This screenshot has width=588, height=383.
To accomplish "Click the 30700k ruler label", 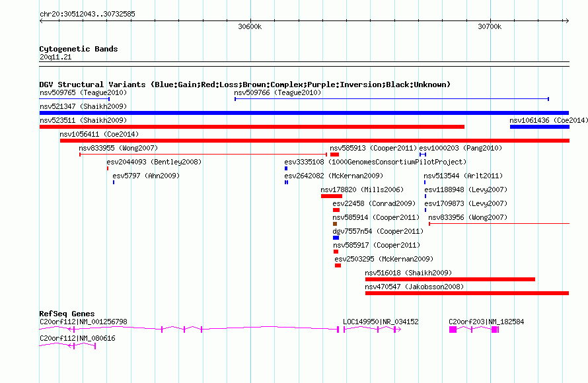I will (x=490, y=26).
